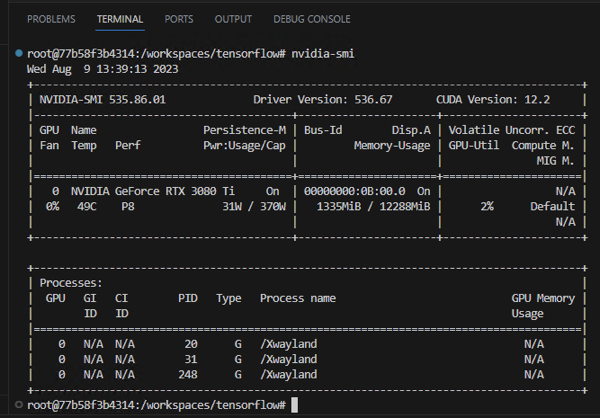600x418 pixels.
Task: Click the date line 'Wed Aug 9 13:39:13 2023'
Action: coord(103,69)
